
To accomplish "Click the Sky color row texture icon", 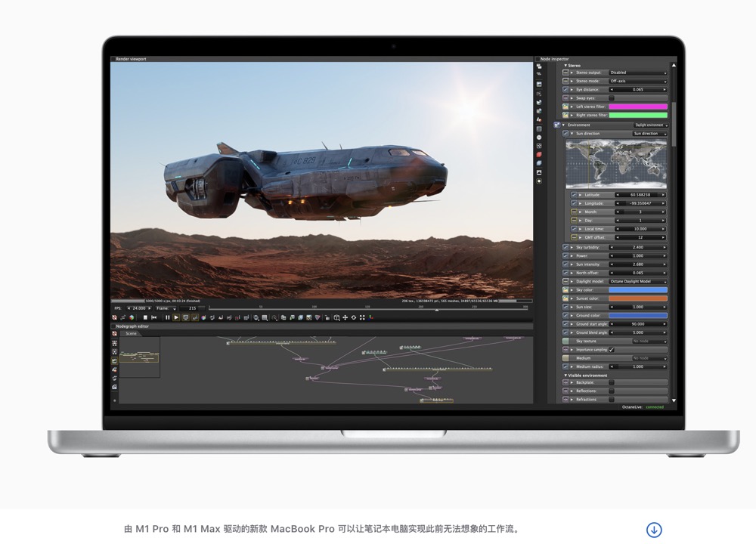I will pos(565,290).
